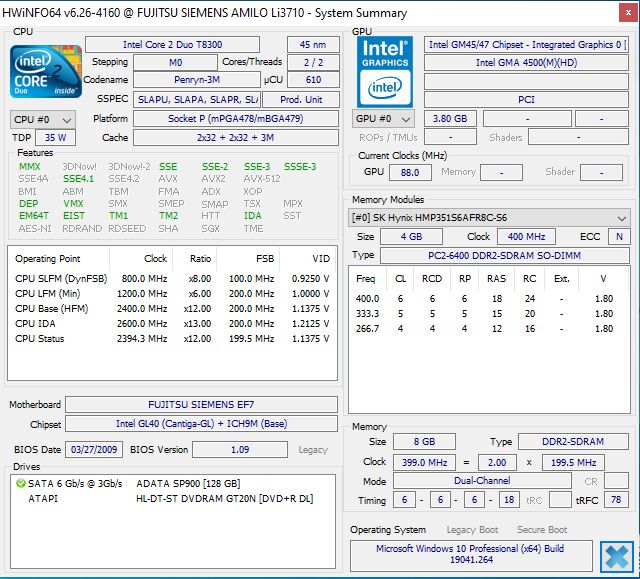Click the SSPEC SLAPU value field
This screenshot has width=640, height=579.
coord(197,100)
